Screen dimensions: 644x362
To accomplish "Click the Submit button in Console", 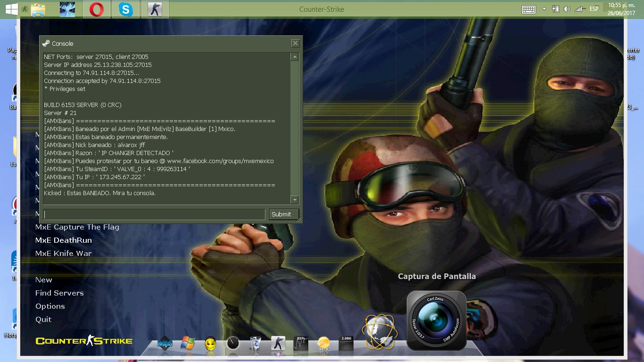I will [284, 214].
